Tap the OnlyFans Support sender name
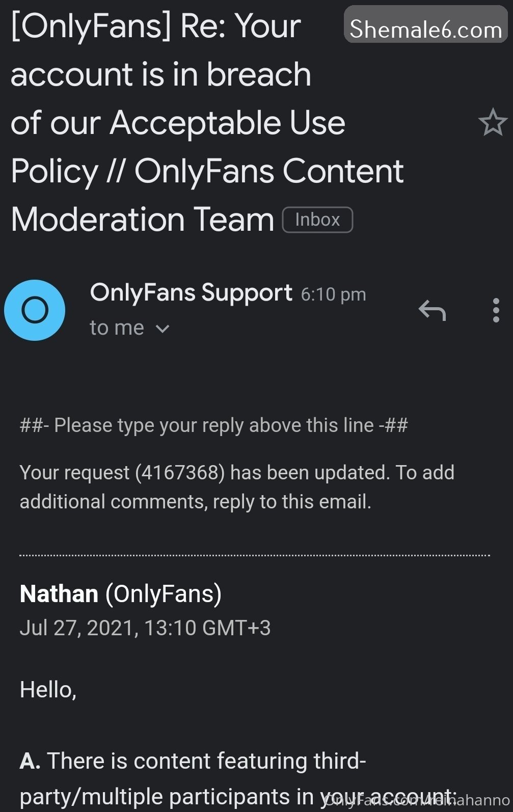 (x=191, y=293)
